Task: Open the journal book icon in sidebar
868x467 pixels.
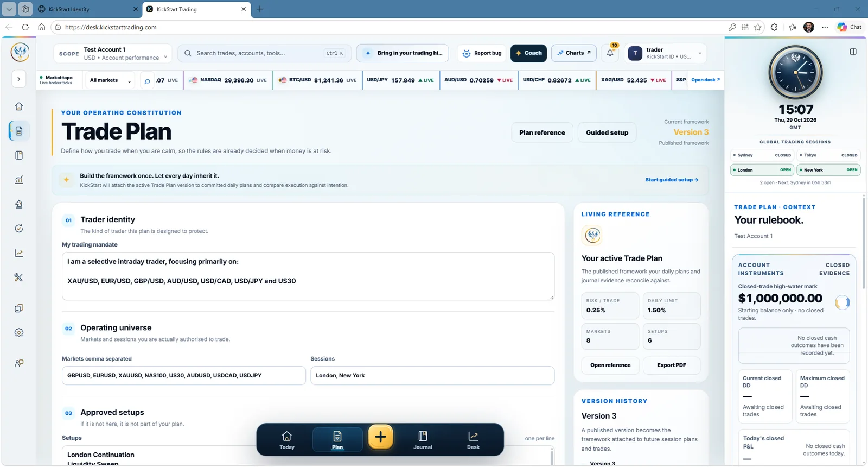Action: click(x=19, y=155)
